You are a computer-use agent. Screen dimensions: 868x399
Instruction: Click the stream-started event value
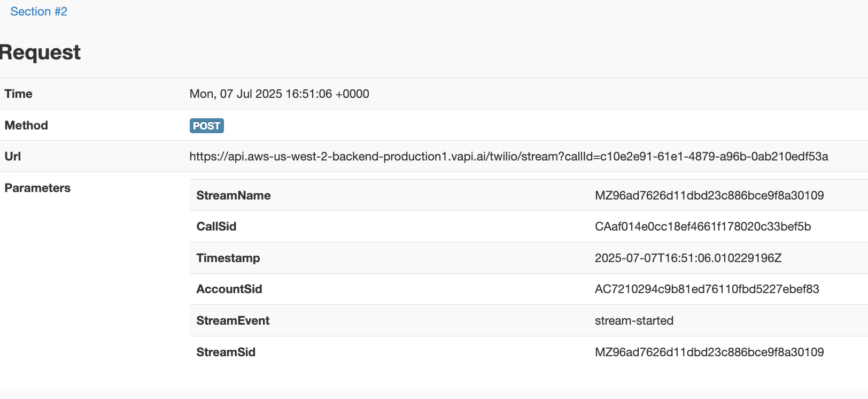[x=634, y=321]
